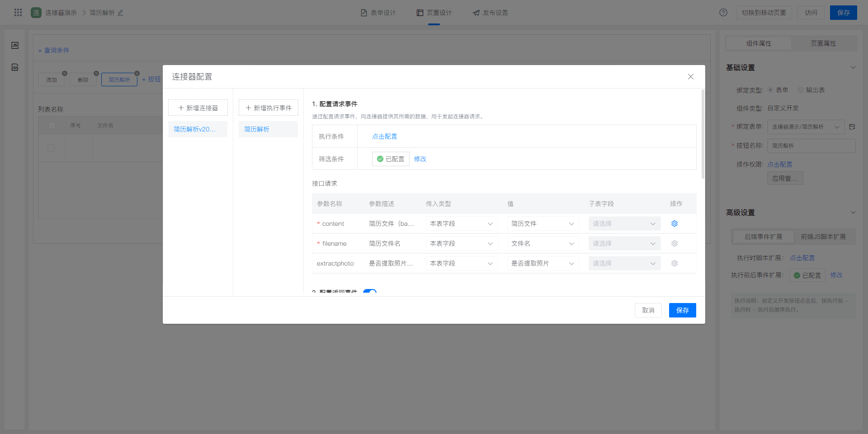
Task: Remove the 添加 button via its x badge
Action: click(x=65, y=73)
